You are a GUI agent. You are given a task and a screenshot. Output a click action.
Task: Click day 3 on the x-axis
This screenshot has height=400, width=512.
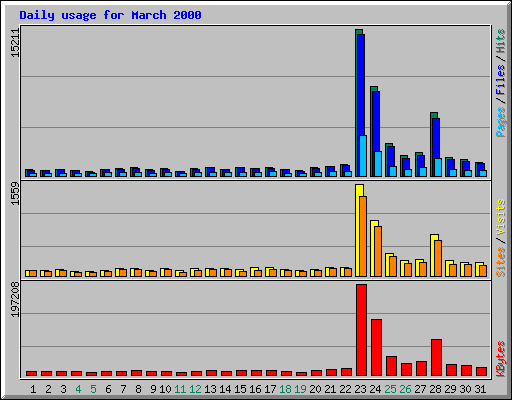(63, 389)
